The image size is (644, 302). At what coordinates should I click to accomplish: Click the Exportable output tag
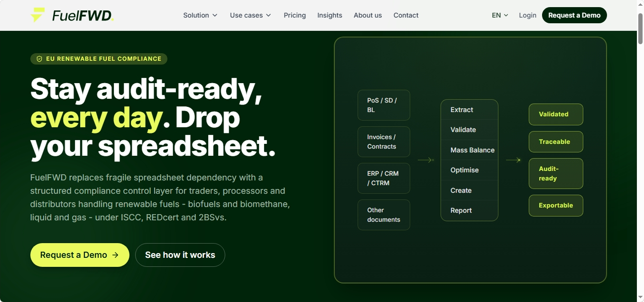pyautogui.click(x=556, y=206)
